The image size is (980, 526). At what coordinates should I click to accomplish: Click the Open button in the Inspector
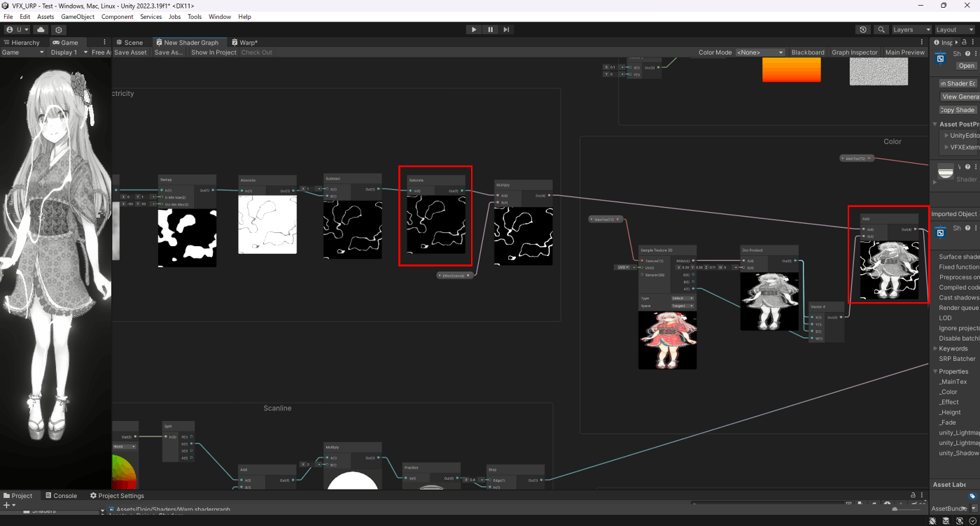pyautogui.click(x=967, y=66)
